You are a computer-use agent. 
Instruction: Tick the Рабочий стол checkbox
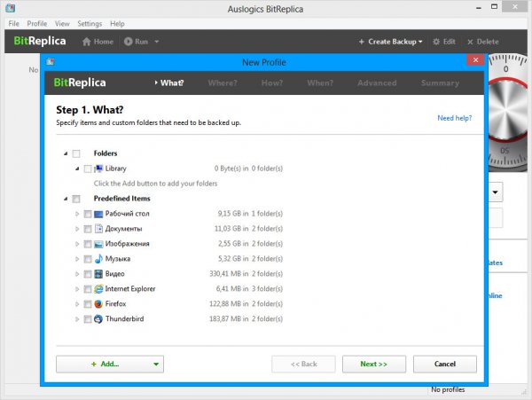point(88,214)
